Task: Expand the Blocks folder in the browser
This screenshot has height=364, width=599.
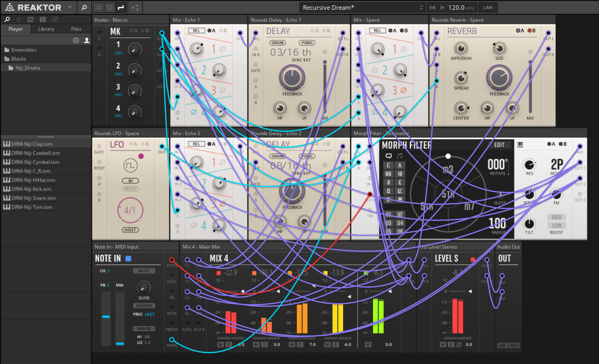Action: coord(19,59)
